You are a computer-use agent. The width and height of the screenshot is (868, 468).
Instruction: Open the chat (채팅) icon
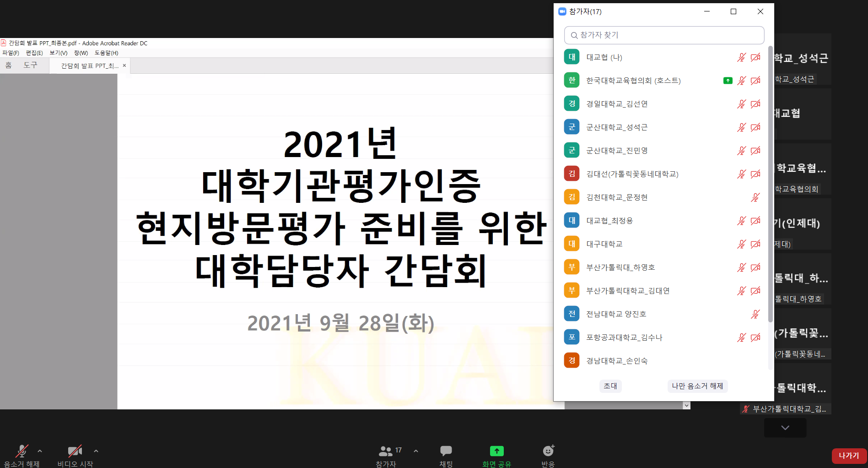[446, 451]
